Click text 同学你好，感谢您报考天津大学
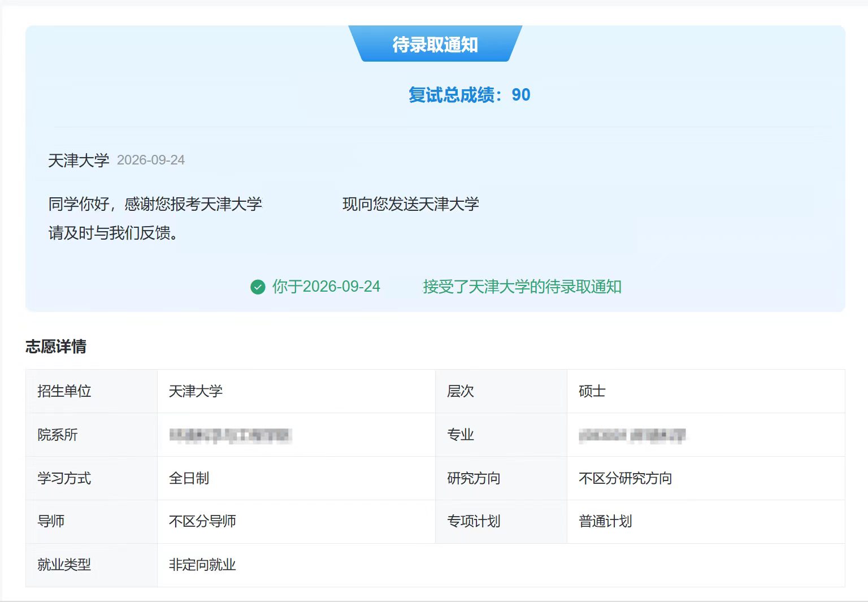Image resolution: width=868 pixels, height=602 pixels. (x=155, y=204)
